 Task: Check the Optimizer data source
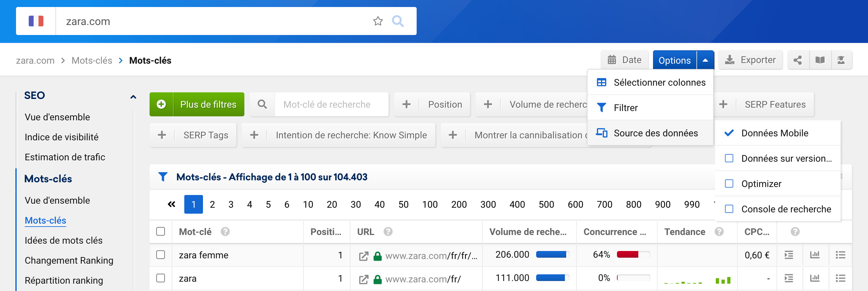[729, 183]
